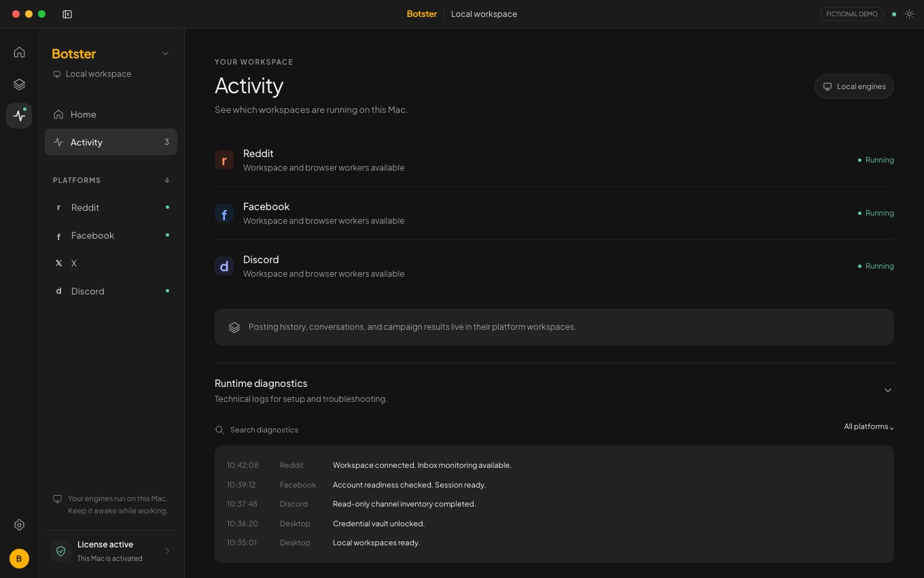Click the Discord purple d icon
This screenshot has width=924, height=578.
224,267
